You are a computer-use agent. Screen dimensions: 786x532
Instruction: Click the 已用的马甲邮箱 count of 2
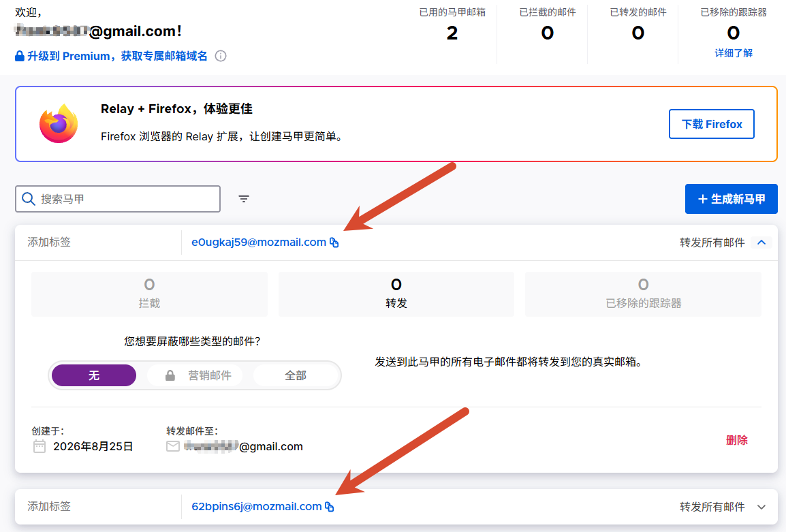point(452,33)
